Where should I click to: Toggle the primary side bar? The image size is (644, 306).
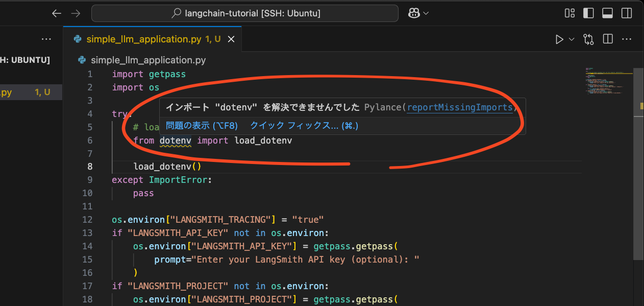click(588, 14)
